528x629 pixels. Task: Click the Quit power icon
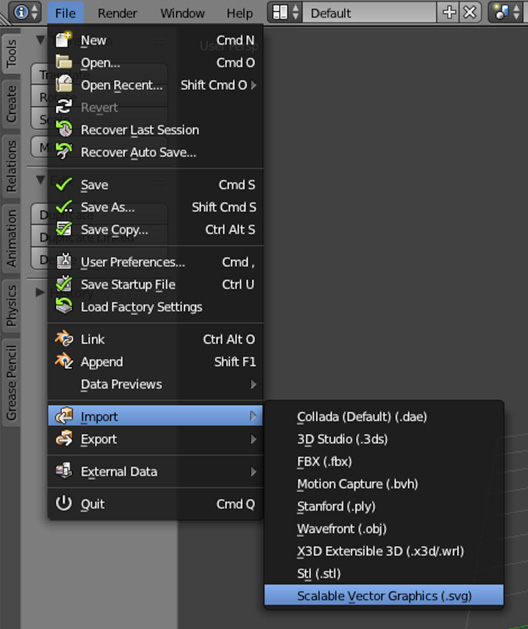pos(63,503)
